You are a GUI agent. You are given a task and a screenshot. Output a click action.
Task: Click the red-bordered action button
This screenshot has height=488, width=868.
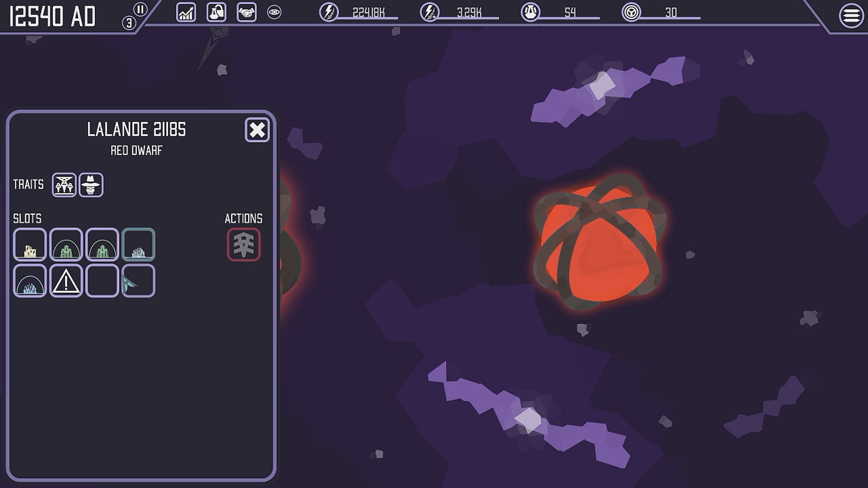point(244,244)
